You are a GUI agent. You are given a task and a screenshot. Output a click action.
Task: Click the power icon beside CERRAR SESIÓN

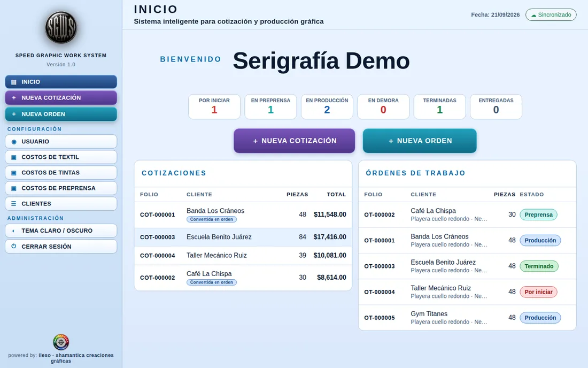tap(14, 247)
